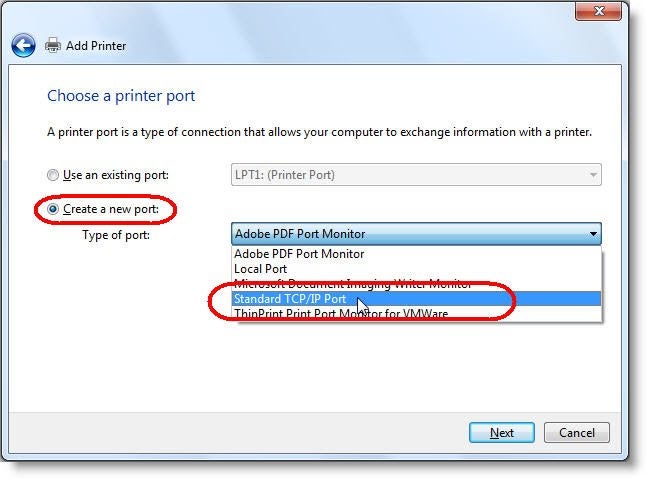Open the existing port LPT1 dropdown
This screenshot has height=478, width=646.
click(x=416, y=175)
